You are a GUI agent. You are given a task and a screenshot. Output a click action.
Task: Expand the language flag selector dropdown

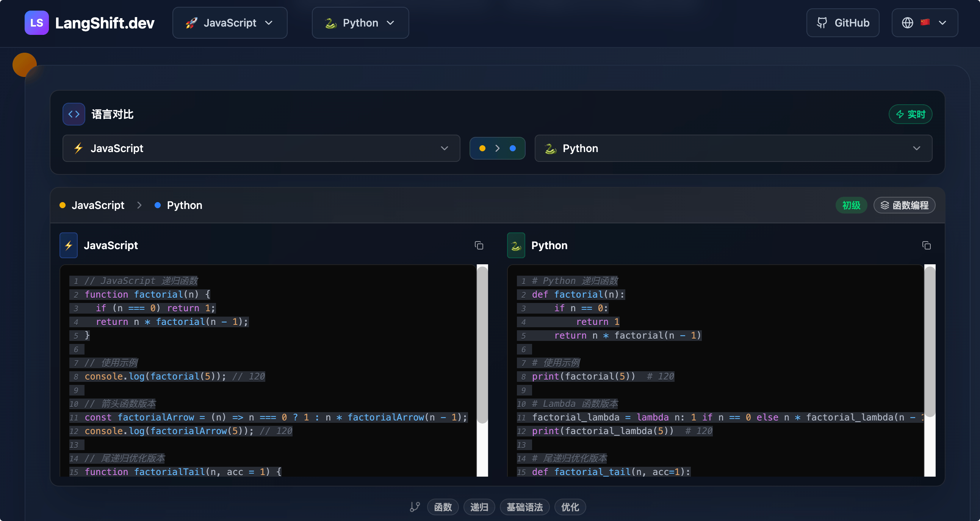(924, 23)
